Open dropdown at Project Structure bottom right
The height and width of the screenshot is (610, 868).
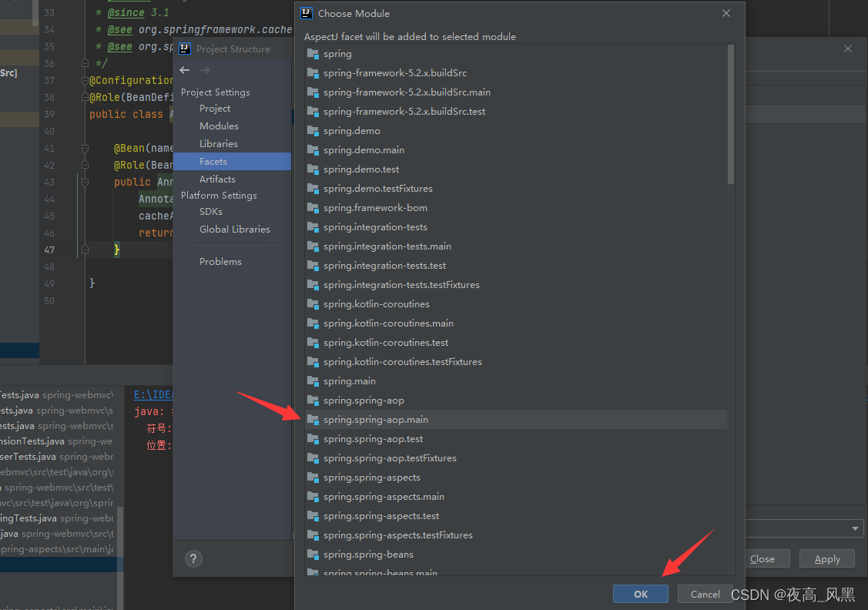[x=855, y=528]
